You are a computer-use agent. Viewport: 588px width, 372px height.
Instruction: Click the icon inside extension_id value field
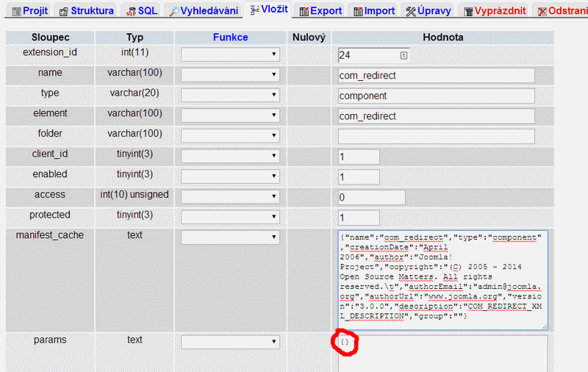[403, 55]
